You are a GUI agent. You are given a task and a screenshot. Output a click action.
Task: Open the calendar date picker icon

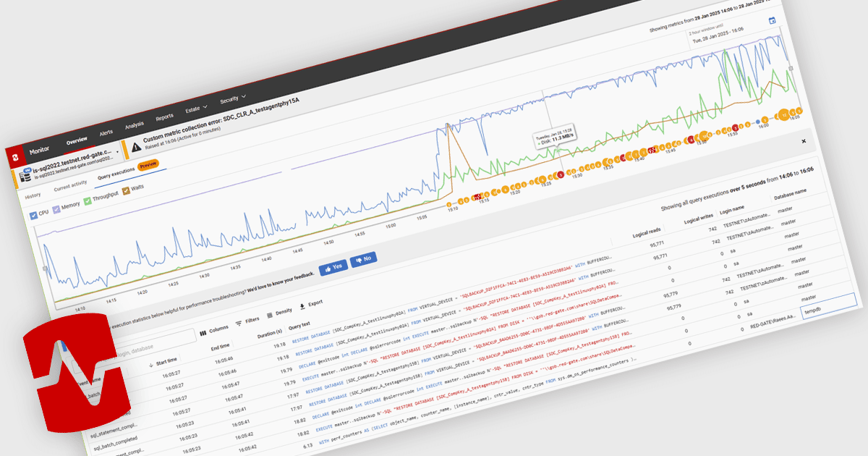[772, 20]
